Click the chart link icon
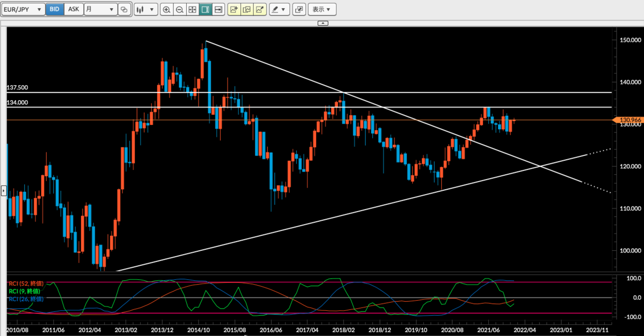The image size is (644, 336). (x=125, y=9)
